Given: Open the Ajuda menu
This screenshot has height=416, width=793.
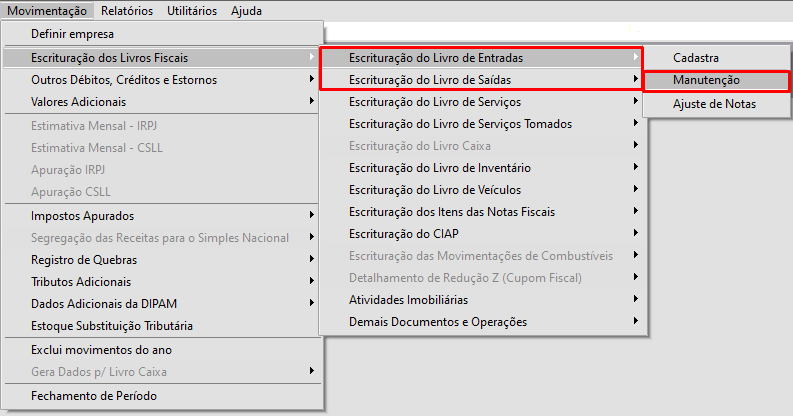Looking at the screenshot, I should click(x=246, y=11).
